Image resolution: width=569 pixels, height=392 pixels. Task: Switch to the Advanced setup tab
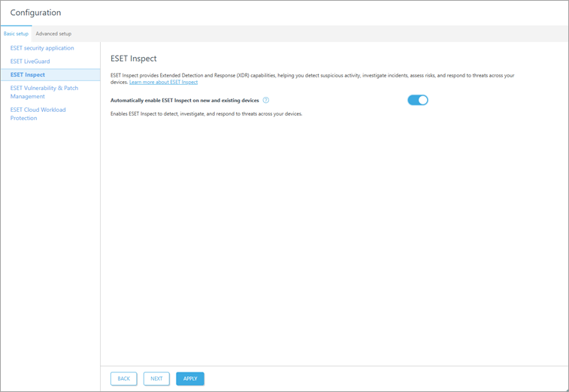53,34
